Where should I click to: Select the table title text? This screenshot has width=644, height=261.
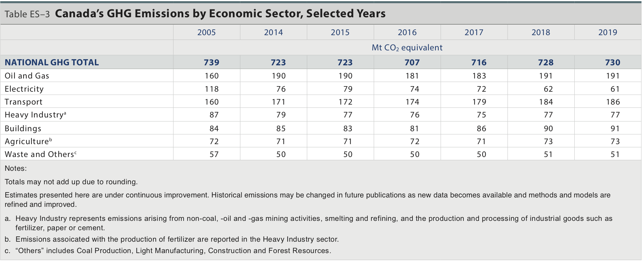coord(220,13)
